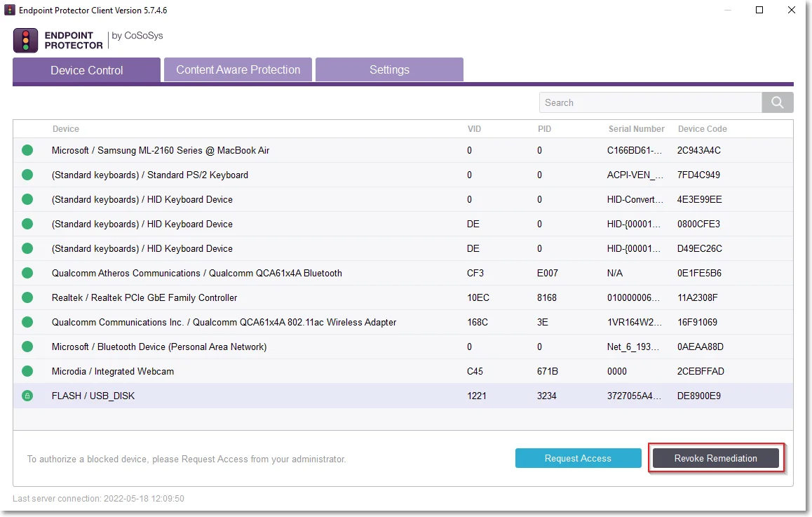The height and width of the screenshot is (517, 812).
Task: Click green status dot for Qualcomm Bluetooth
Action: point(27,273)
